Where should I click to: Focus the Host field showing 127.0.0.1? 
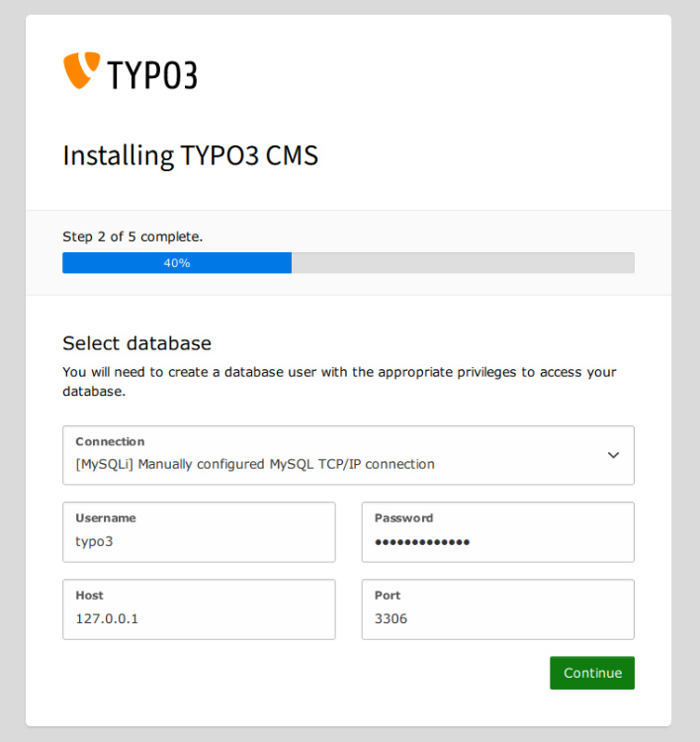(x=199, y=618)
